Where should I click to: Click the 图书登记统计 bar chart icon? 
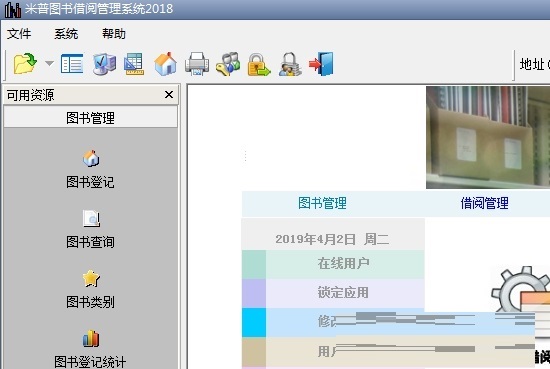[x=91, y=338]
